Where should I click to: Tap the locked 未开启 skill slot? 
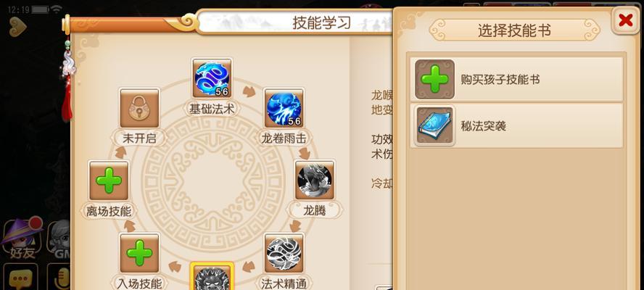pyautogui.click(x=139, y=109)
